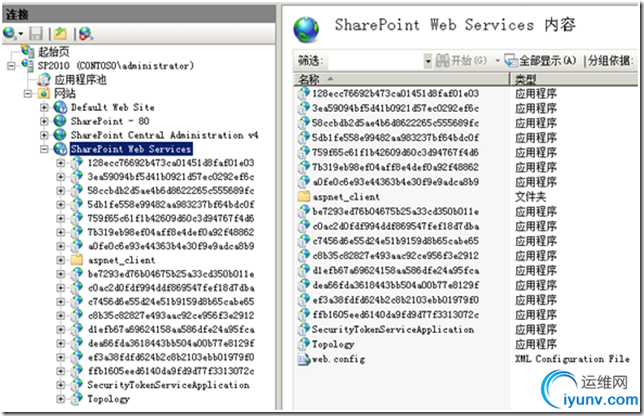This screenshot has width=644, height=416.
Task: Expand the aspnet_client tree node
Action: (60, 260)
